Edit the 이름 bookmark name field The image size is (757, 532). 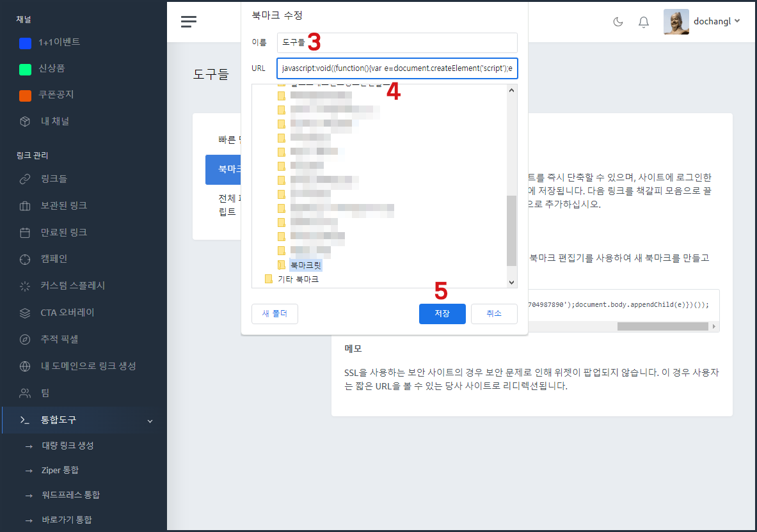pos(397,42)
